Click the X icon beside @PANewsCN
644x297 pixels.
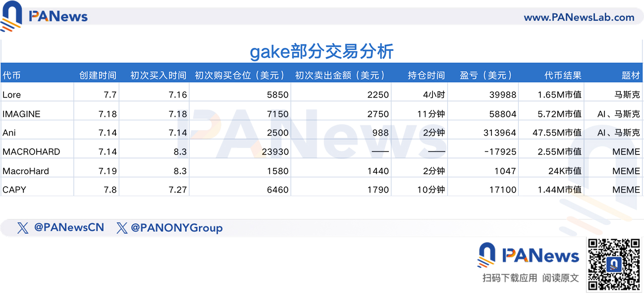[23, 228]
